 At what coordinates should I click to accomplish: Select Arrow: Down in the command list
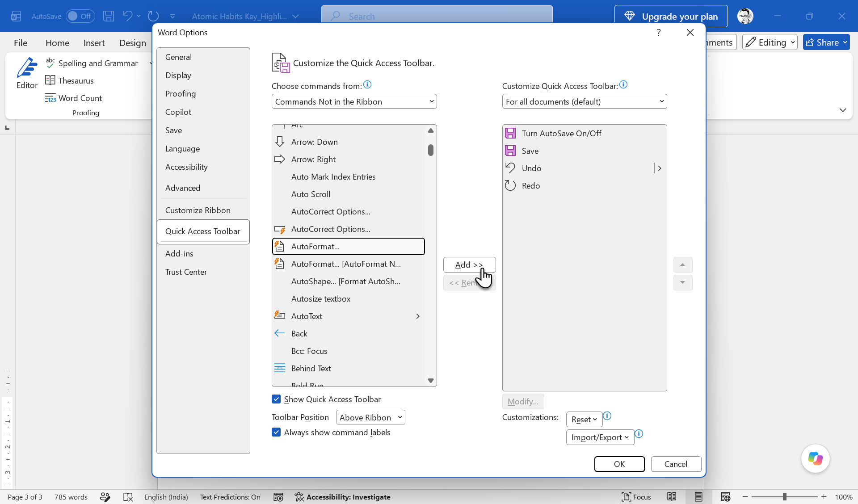click(x=348, y=142)
